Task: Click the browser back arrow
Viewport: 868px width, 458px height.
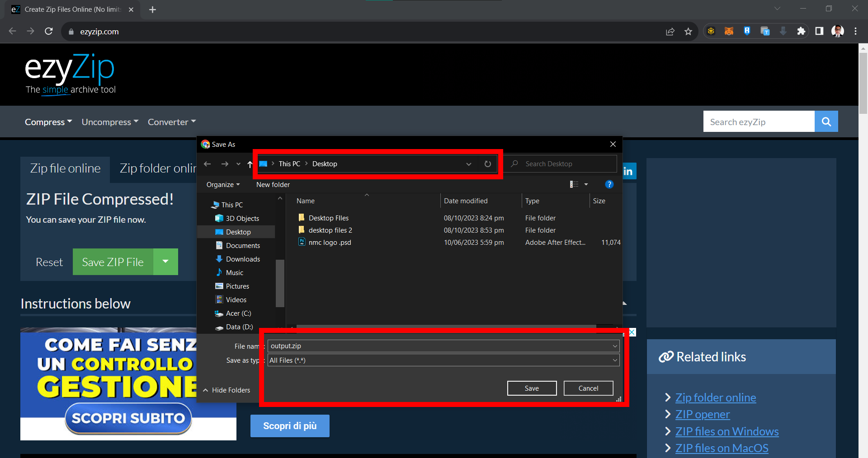Action: 13,31
